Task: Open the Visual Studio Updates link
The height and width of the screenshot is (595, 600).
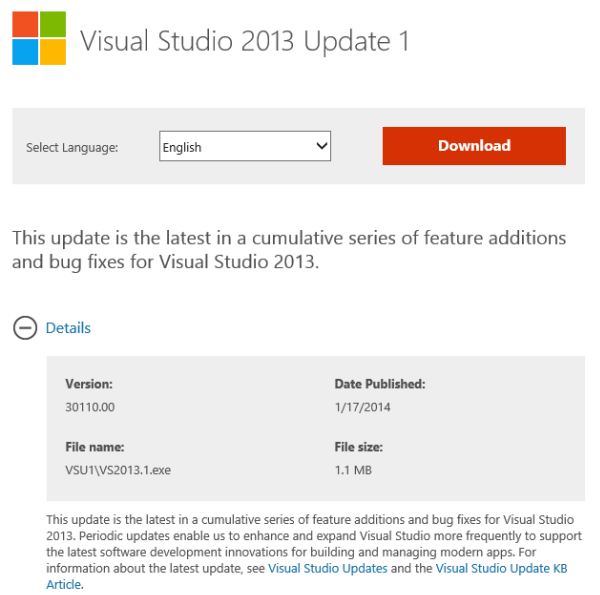Action: pos(328,568)
